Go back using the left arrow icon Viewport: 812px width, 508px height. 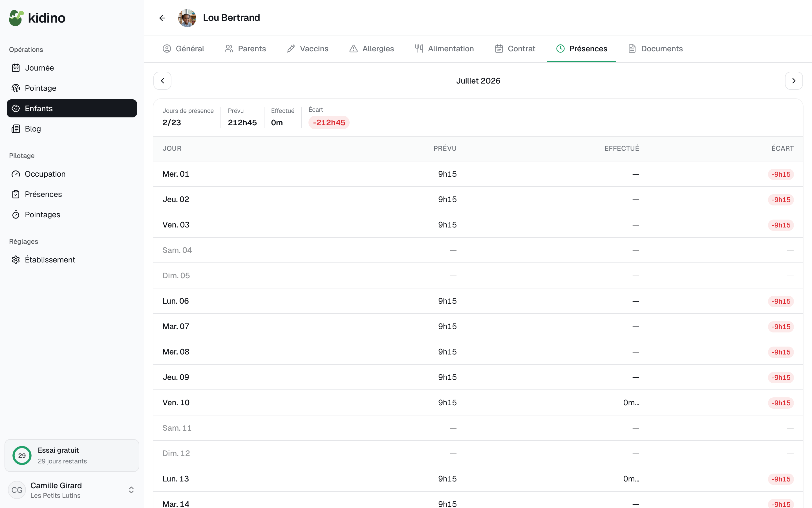pos(162,18)
